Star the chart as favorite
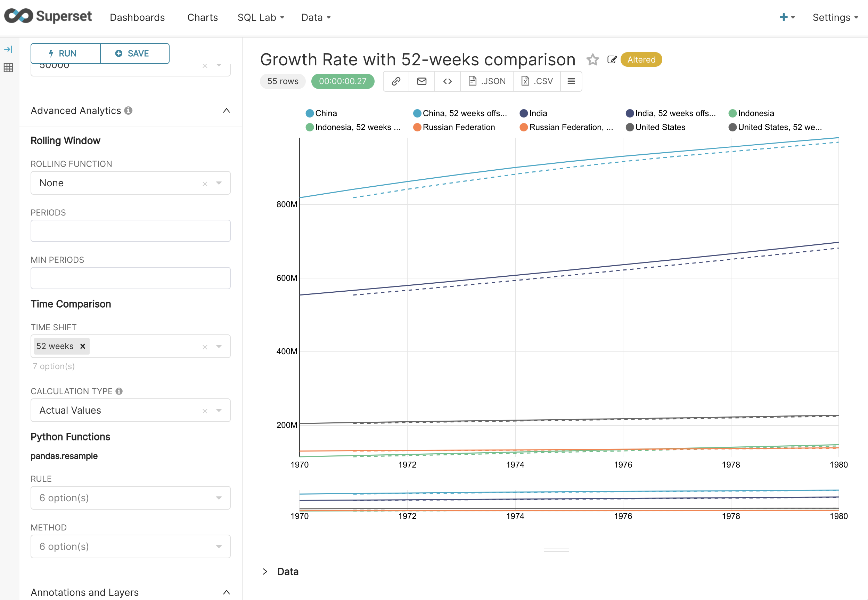The height and width of the screenshot is (600, 868). click(x=592, y=59)
